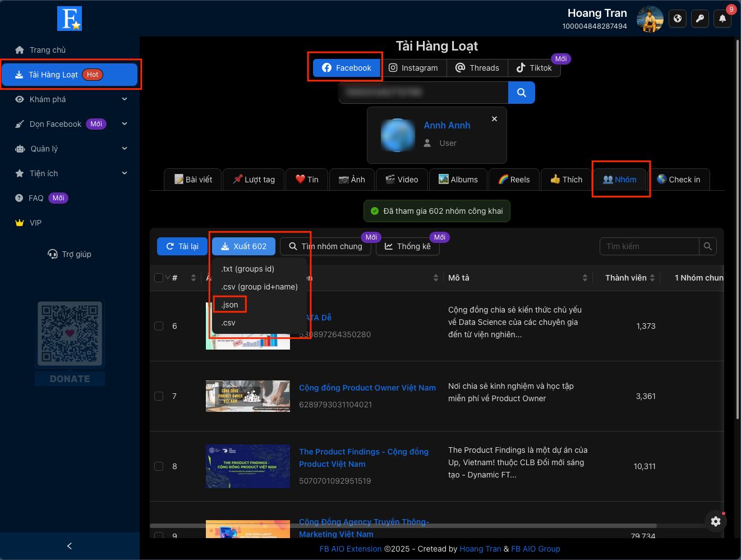Click the Tìm kiếm search field
The image size is (741, 560).
pyautogui.click(x=650, y=246)
